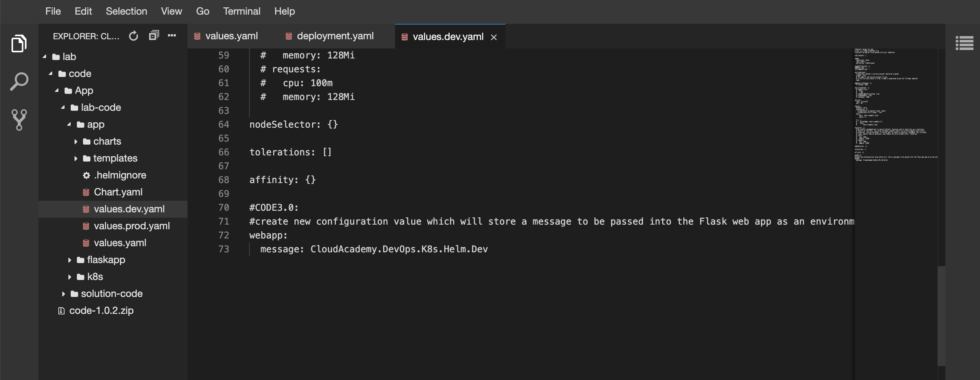Open the Source Control branch icon

19,120
